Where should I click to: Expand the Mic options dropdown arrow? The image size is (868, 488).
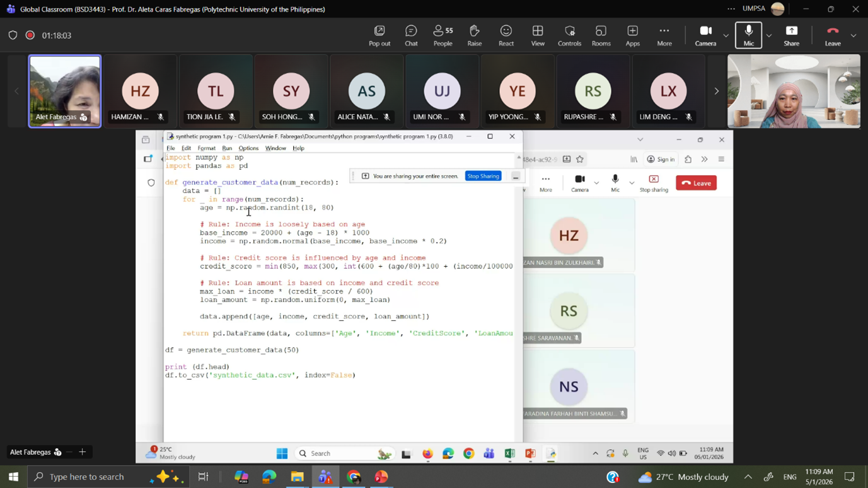point(768,36)
